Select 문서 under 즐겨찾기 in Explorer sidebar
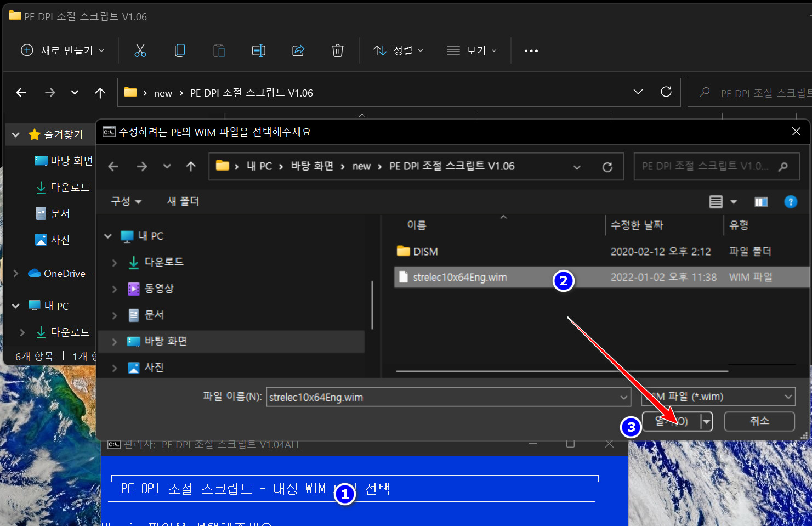Screen dimensions: 812x526 click(53, 213)
